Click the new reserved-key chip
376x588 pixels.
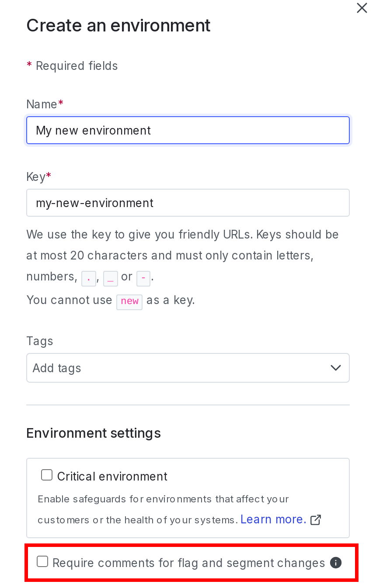[129, 302]
